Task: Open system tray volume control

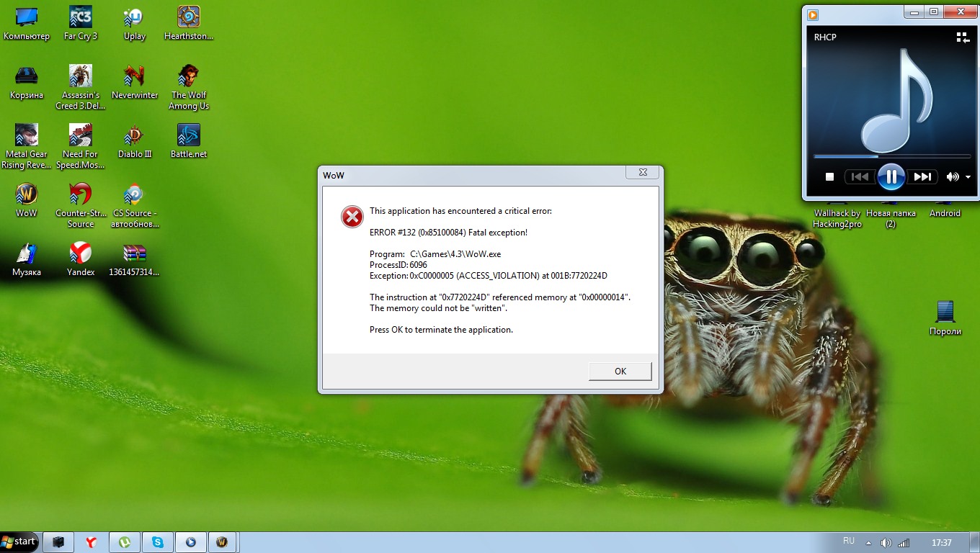Action: (x=886, y=543)
